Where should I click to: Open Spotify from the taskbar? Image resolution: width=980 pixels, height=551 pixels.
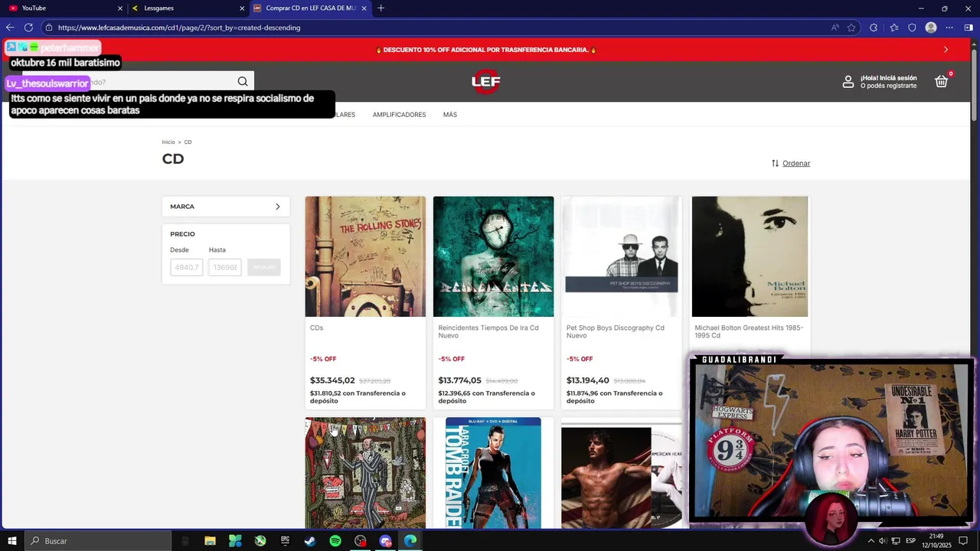(335, 541)
